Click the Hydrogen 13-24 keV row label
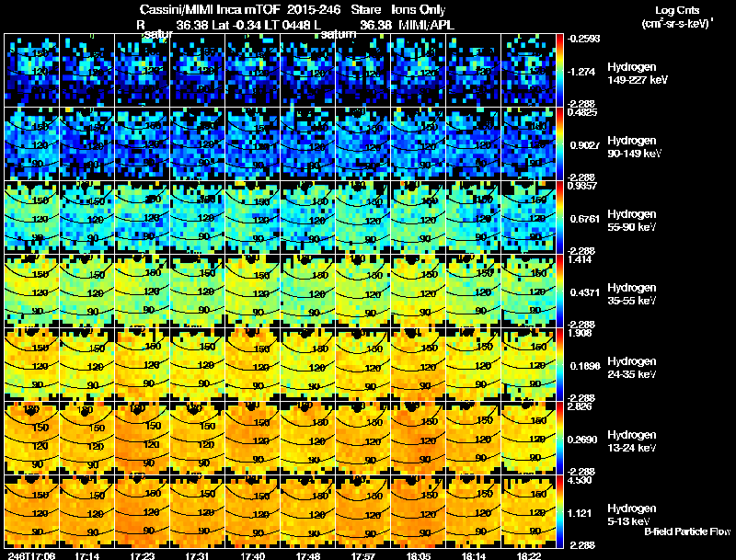Viewport: 736px width, 560px height. pyautogui.click(x=631, y=441)
